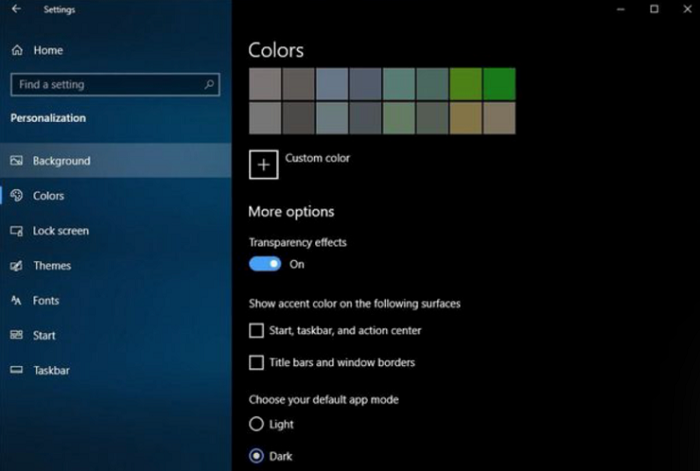Click the Colors palette icon
Image resolution: width=700 pixels, height=471 pixels.
coord(17,195)
